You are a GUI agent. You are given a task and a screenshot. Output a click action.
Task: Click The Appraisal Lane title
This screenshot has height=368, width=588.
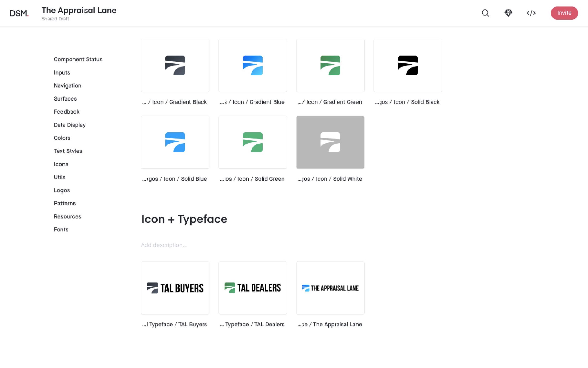79,10
